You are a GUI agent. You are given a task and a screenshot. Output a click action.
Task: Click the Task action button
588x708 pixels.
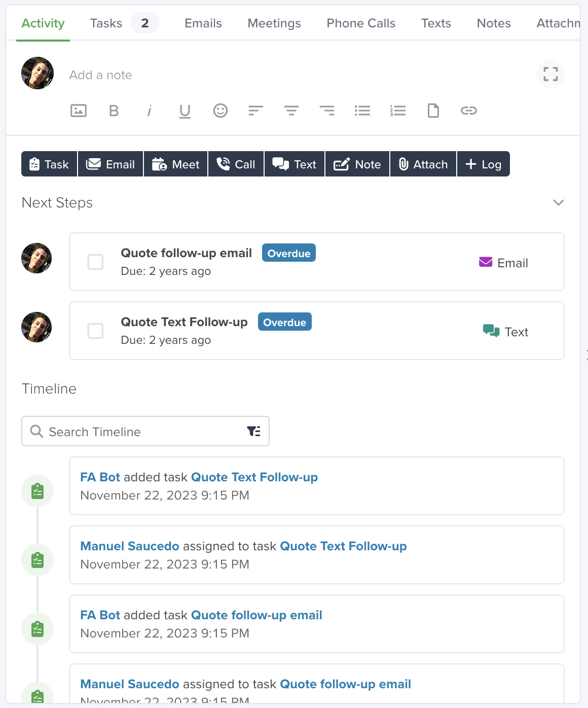[x=49, y=164]
